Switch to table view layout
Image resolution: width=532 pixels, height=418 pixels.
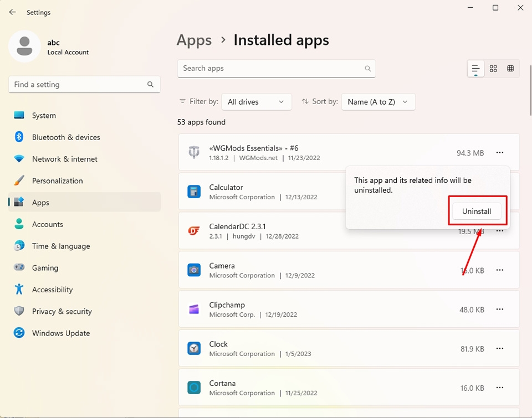click(x=510, y=69)
